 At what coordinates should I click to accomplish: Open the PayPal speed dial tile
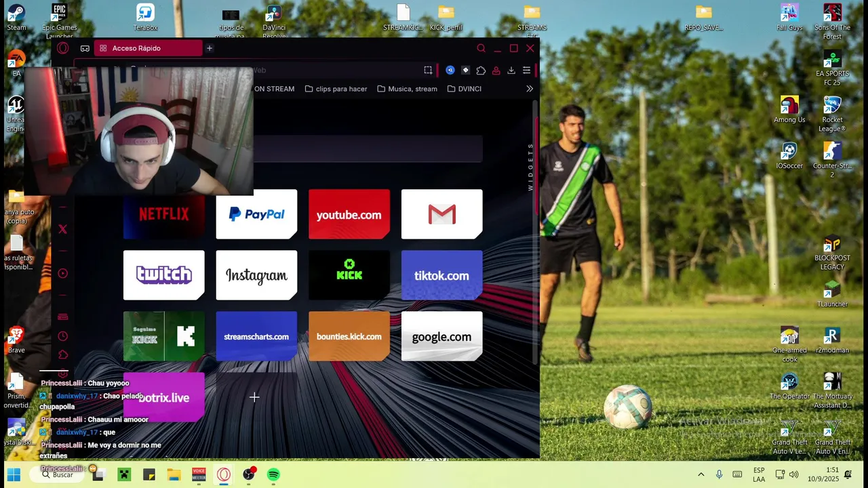[x=256, y=214]
